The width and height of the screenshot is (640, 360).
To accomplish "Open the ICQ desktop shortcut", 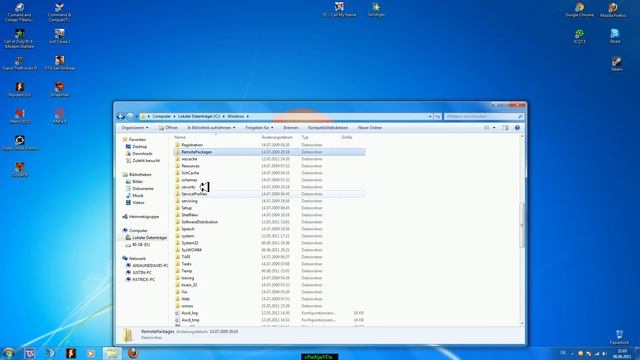I will 580,36.
